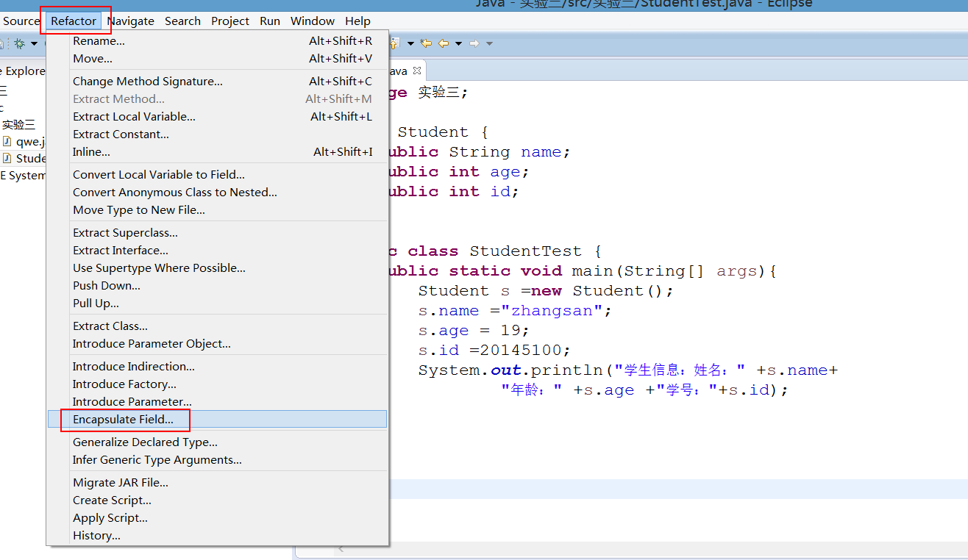
Task: Open the Debug launch icon in toolbar
Action: tap(20, 44)
